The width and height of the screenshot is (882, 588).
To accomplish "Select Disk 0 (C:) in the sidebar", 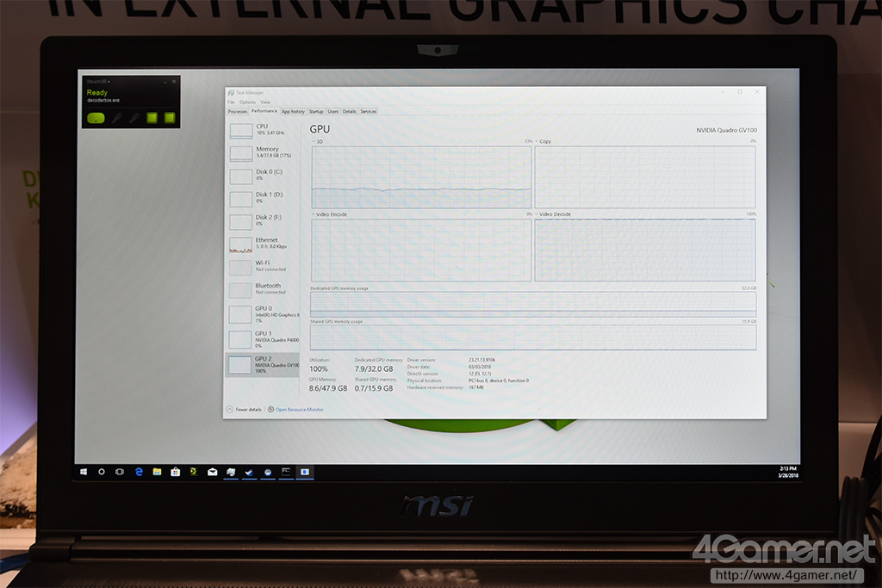I will click(263, 176).
